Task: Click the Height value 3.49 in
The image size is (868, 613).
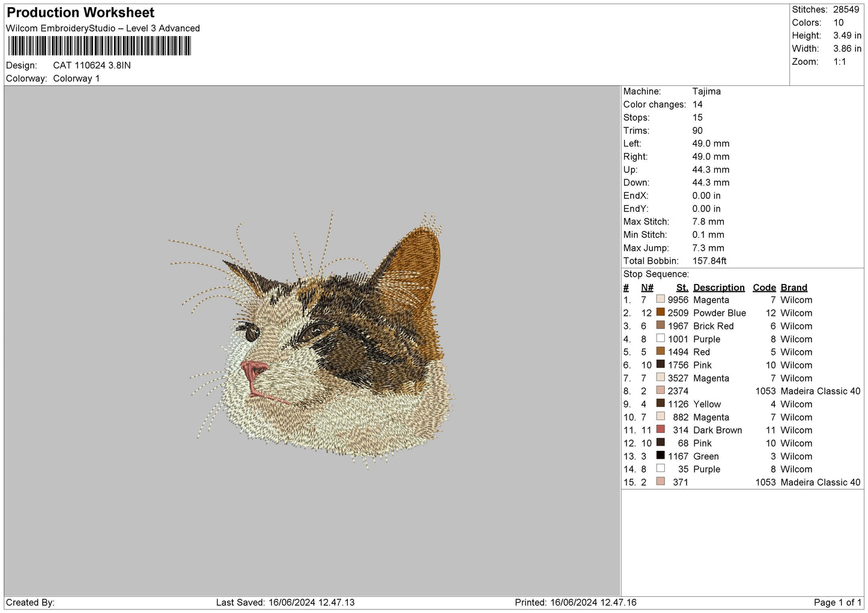Action: point(847,35)
